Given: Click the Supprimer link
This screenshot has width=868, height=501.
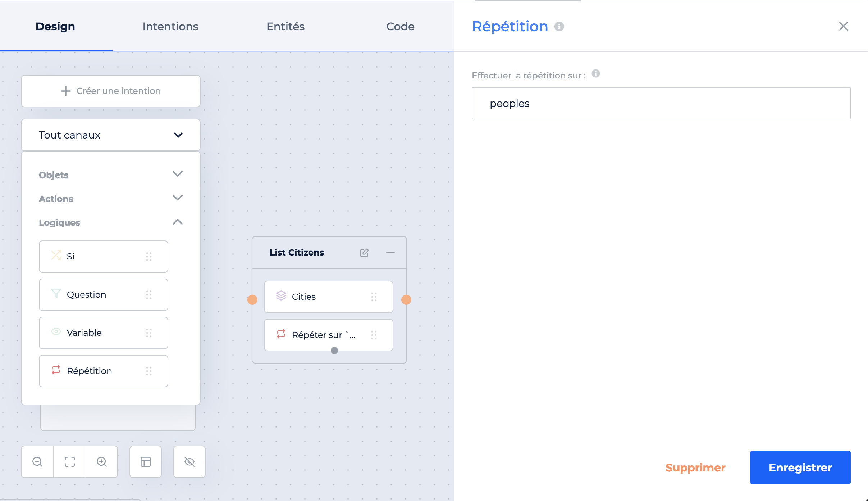Looking at the screenshot, I should pyautogui.click(x=695, y=468).
